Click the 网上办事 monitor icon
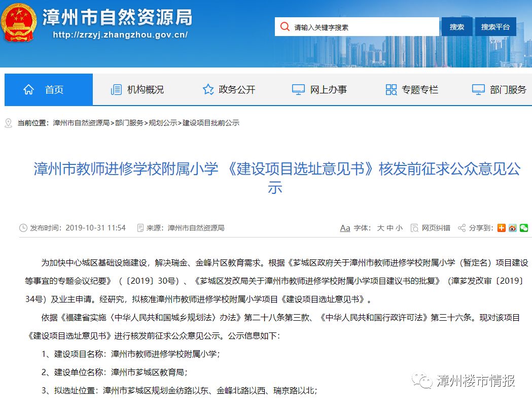This screenshot has height=404, width=532. pos(297,89)
